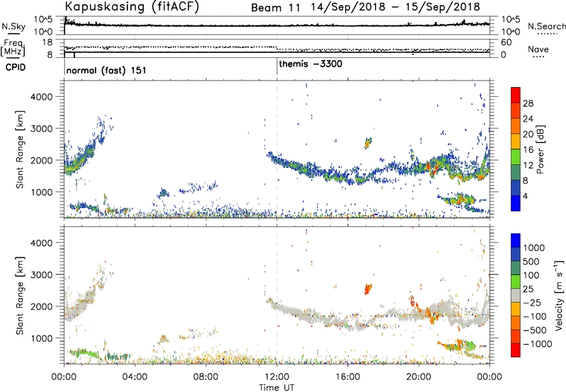Click the 4000 km tick of power panel
This screenshot has width=566, height=392.
pos(42,97)
